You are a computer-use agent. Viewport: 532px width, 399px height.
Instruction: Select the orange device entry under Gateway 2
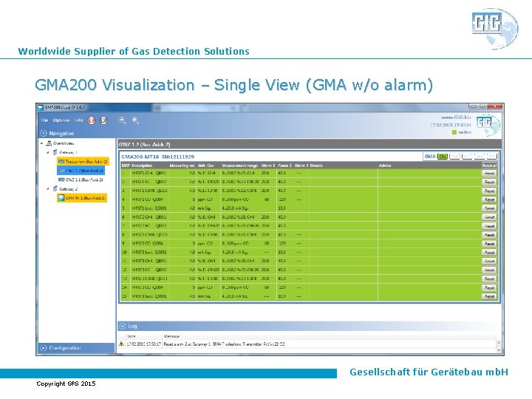click(82, 198)
